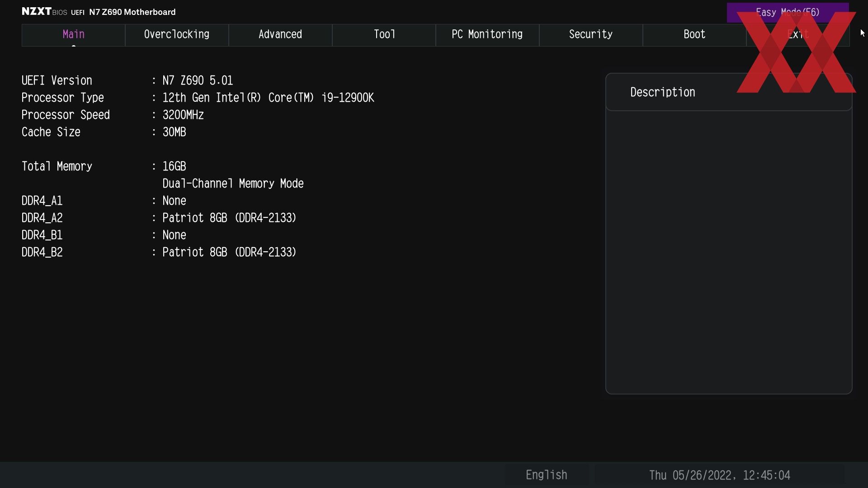This screenshot has width=868, height=488.
Task: Open the Security tab
Action: 591,35
